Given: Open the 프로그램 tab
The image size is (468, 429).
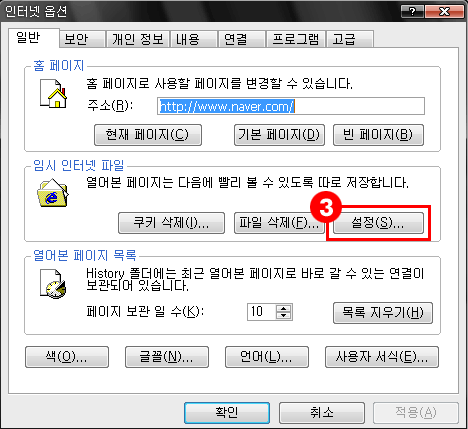Looking at the screenshot, I should 295,39.
